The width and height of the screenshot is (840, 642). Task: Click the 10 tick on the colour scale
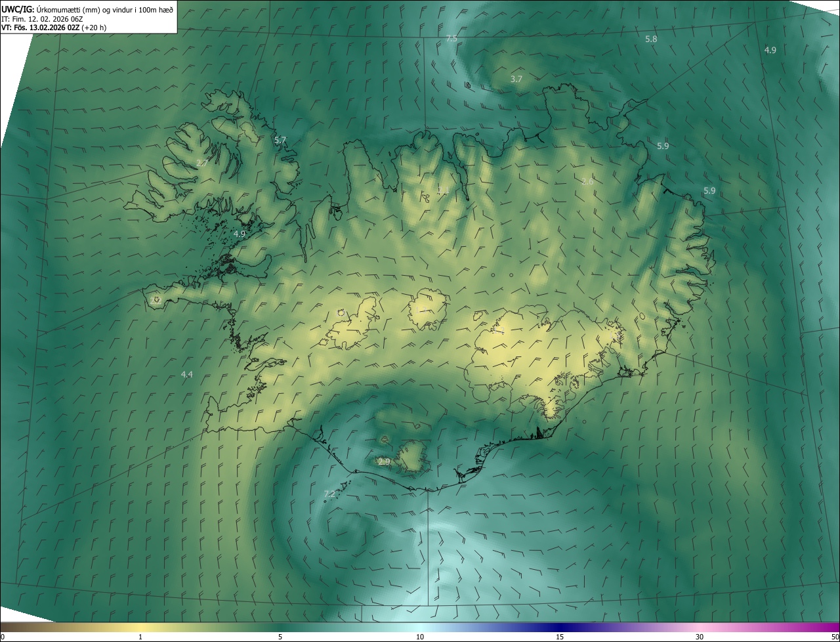[420, 637]
